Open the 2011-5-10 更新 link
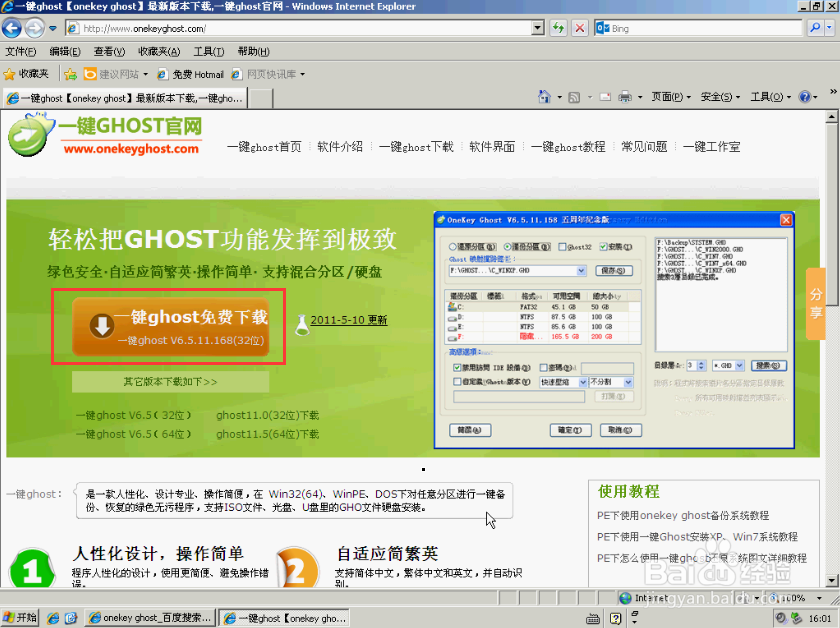This screenshot has height=628, width=840. pyautogui.click(x=349, y=320)
